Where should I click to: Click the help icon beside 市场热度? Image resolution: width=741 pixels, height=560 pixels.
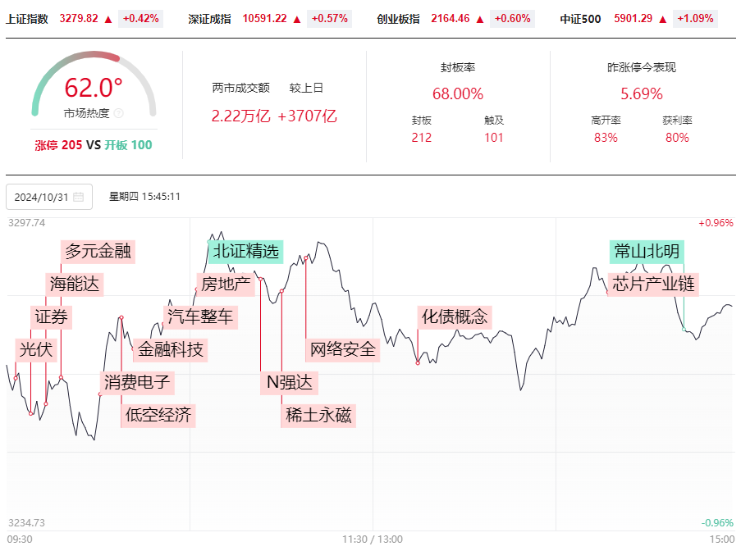119,113
